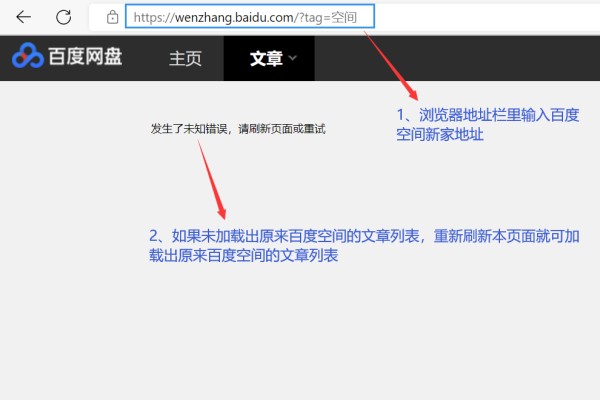Reload the page with refresh icon
This screenshot has width=600, height=400.
64,17
